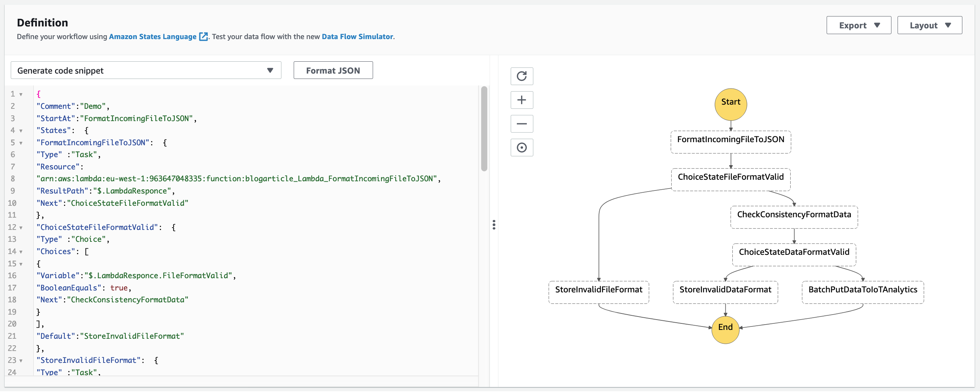
Task: Collapse the FormatIncomingFileToJSON state on line 5
Action: point(20,143)
